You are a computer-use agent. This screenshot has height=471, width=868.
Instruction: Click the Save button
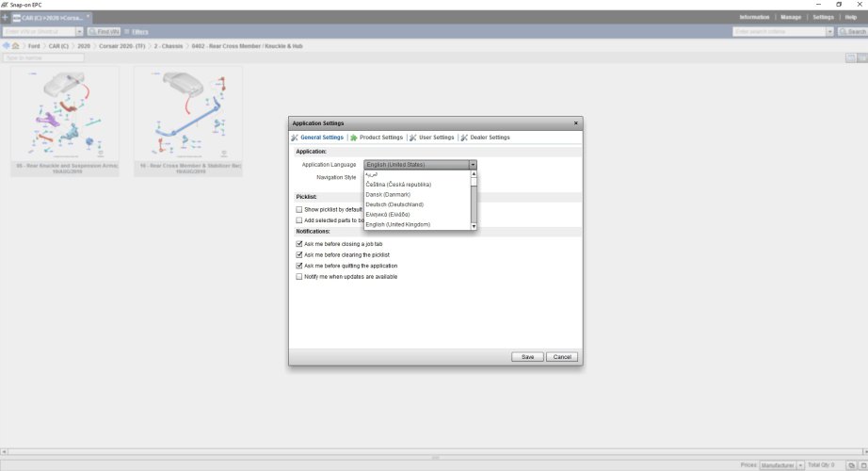(x=527, y=357)
